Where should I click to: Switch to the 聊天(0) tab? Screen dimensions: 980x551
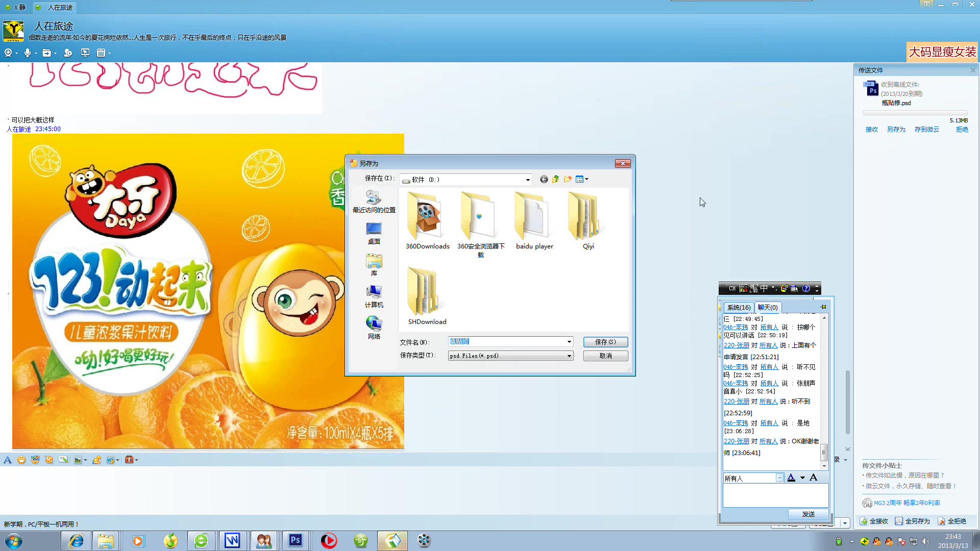pos(768,308)
